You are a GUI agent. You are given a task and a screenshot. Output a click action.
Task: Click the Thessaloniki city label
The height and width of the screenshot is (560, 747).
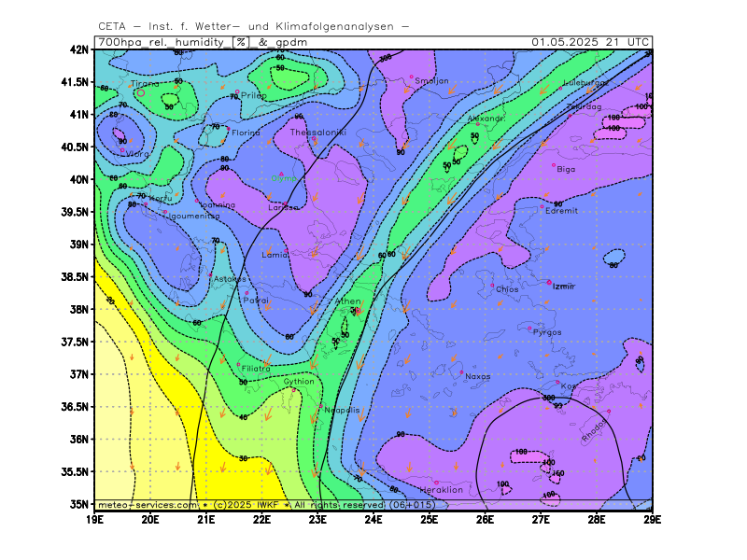click(317, 132)
